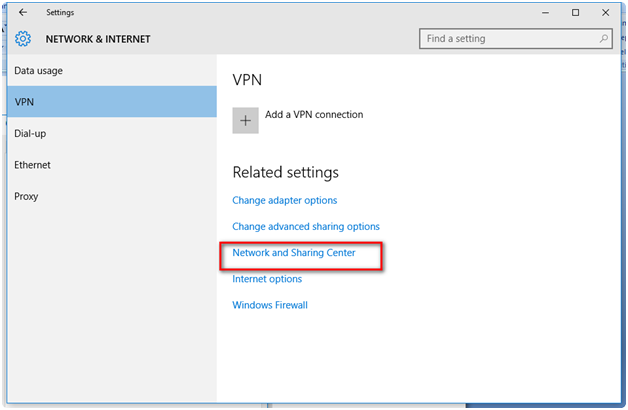Viewport: 628px width, 410px height.
Task: Click the Internet options link
Action: pyautogui.click(x=267, y=279)
